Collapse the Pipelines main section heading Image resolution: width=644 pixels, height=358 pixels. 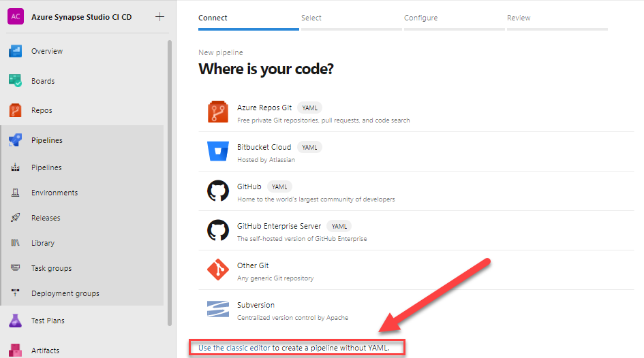pos(47,140)
